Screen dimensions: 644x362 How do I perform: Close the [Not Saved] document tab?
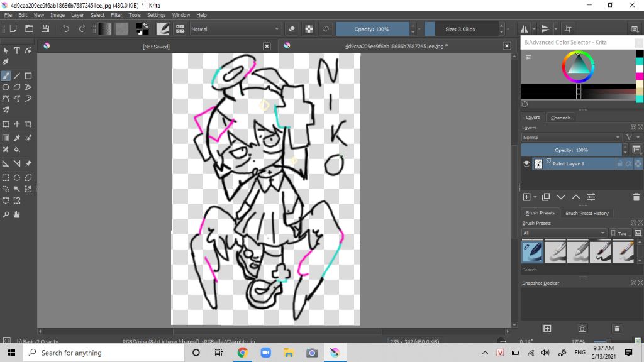(x=267, y=46)
